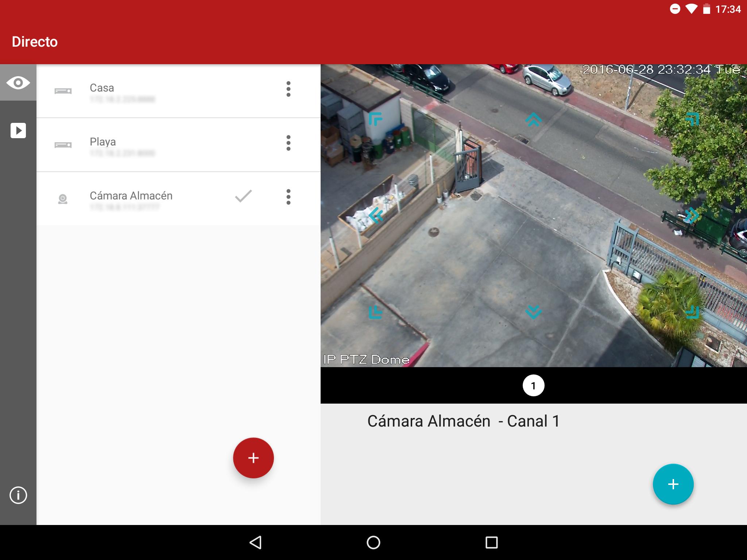Select the Casa device entry
The image size is (747, 560).
coord(178,91)
